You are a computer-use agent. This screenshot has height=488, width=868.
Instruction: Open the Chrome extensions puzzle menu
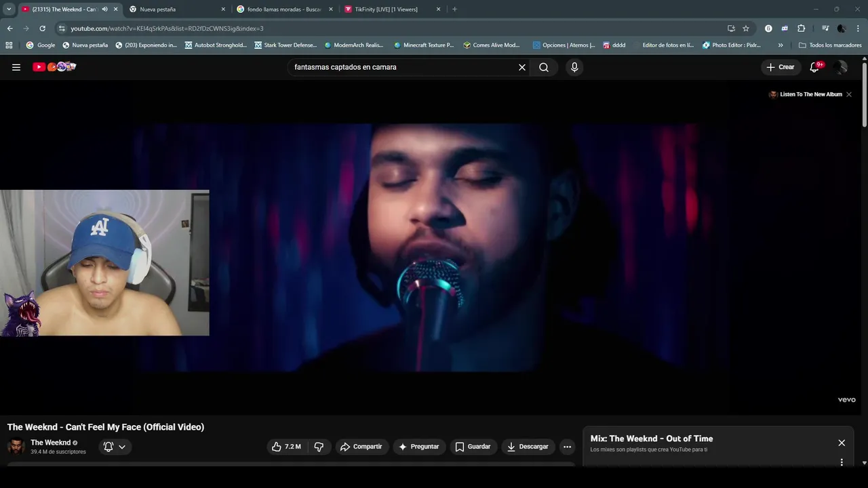pyautogui.click(x=801, y=28)
